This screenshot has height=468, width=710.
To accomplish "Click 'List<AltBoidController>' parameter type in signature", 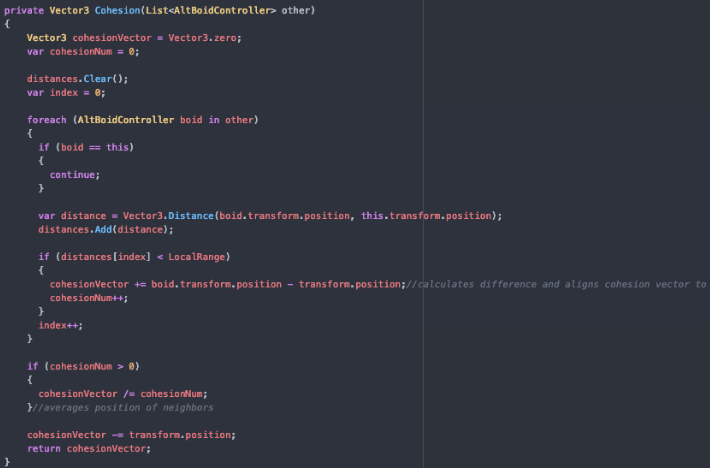I will tap(211, 10).
